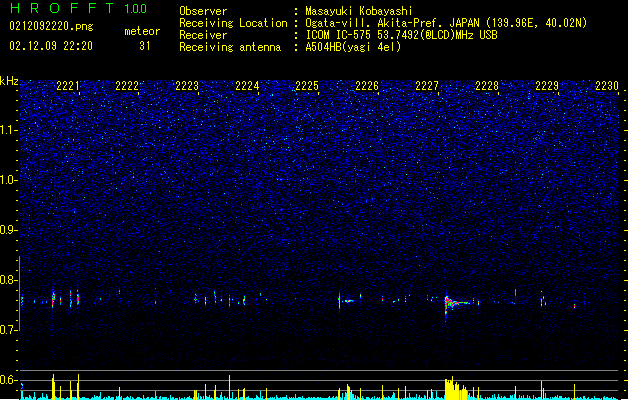Viewport: 629px width, 400px height.
Task: Click the kHz axis unit label
Action: pyautogui.click(x=9, y=81)
